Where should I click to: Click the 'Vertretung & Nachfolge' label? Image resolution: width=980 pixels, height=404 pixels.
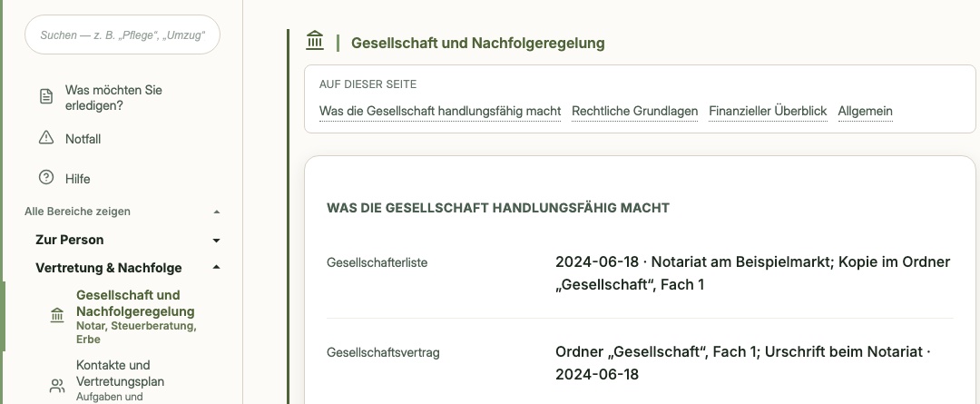pos(109,268)
